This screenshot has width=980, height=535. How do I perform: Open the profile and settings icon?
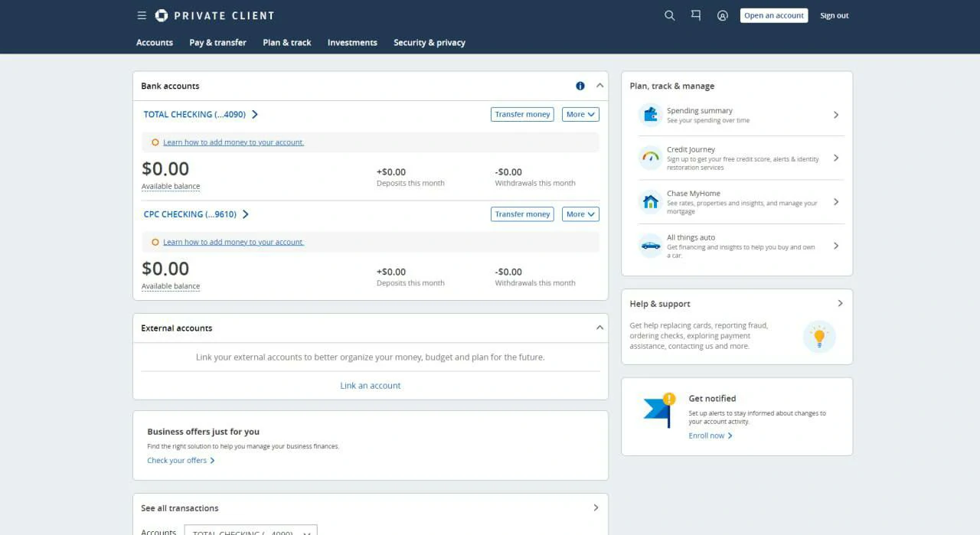[x=722, y=15]
